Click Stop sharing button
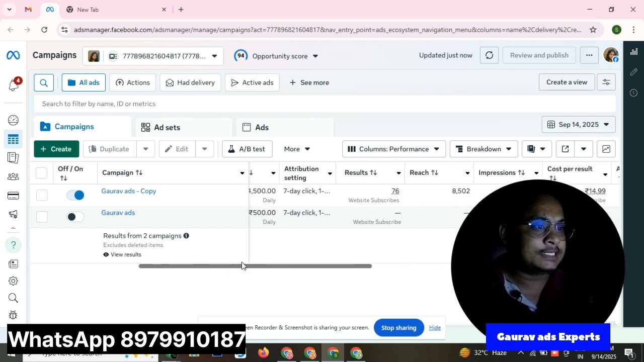The height and width of the screenshot is (362, 644). point(398,328)
